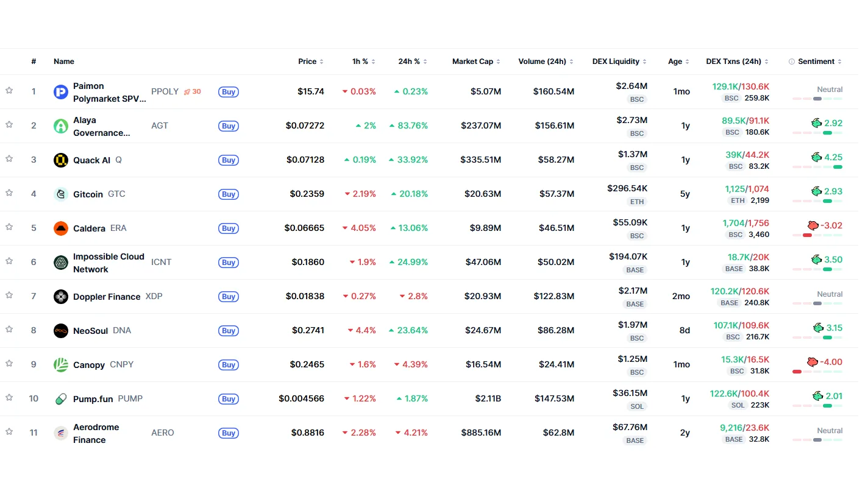Image resolution: width=868 pixels, height=488 pixels.
Task: Toggle watchlist star for Pump.fun
Action: click(x=9, y=398)
